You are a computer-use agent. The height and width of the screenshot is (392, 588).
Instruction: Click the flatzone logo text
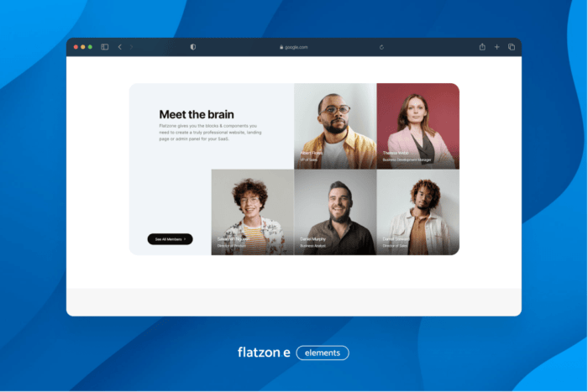[x=264, y=353]
